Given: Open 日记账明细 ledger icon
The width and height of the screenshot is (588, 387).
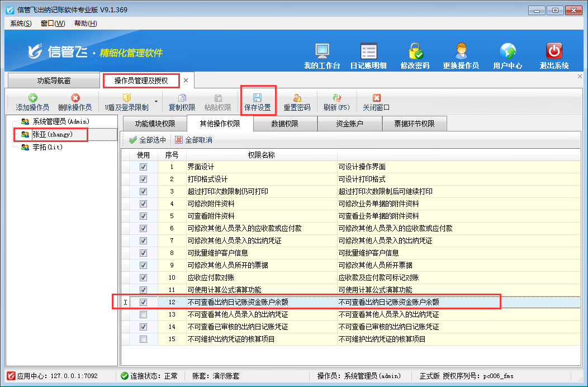Looking at the screenshot, I should [x=368, y=53].
